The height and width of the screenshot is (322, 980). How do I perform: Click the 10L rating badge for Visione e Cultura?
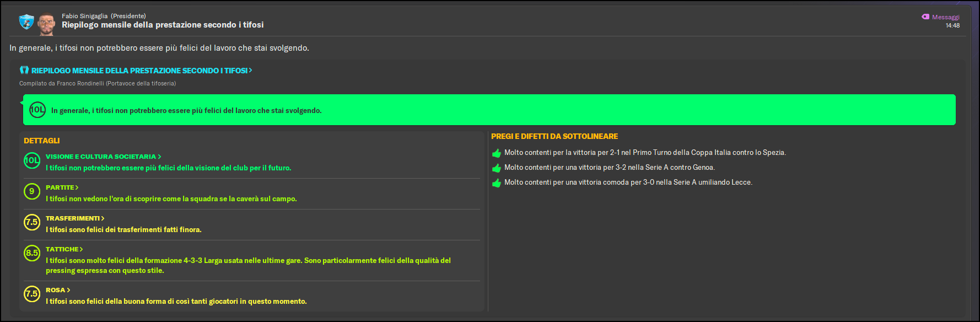pos(32,160)
